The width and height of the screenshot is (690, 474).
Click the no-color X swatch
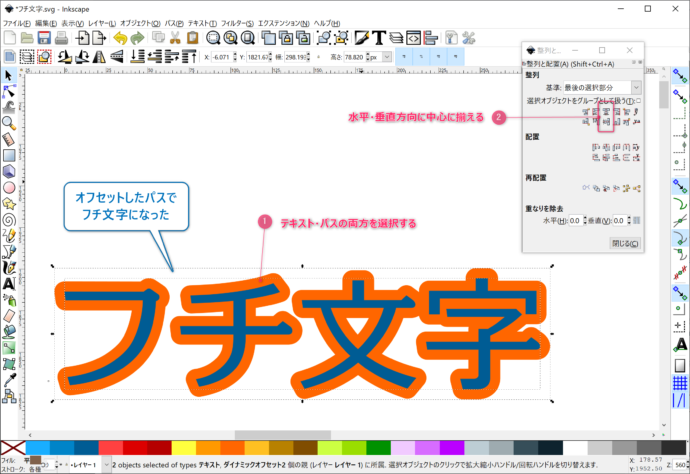13,448
